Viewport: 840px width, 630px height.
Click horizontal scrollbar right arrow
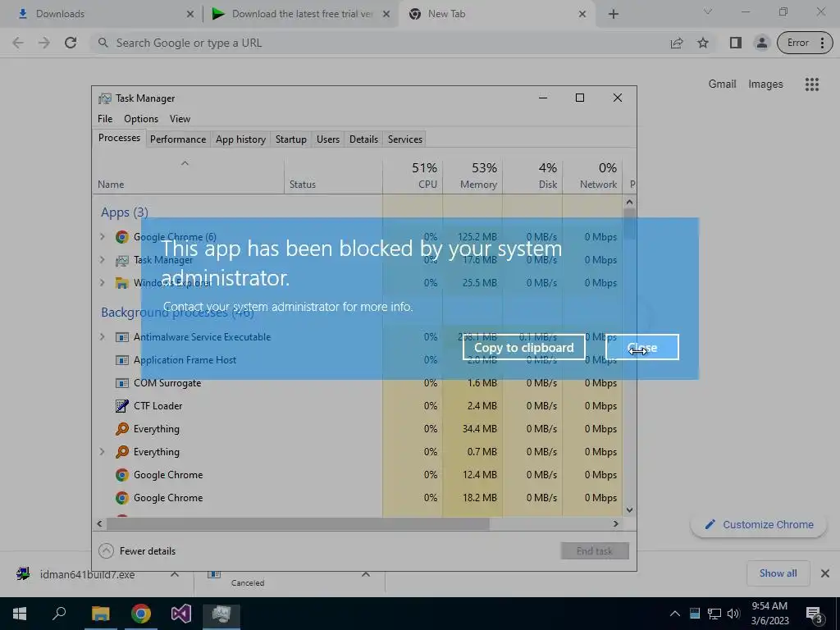(615, 524)
